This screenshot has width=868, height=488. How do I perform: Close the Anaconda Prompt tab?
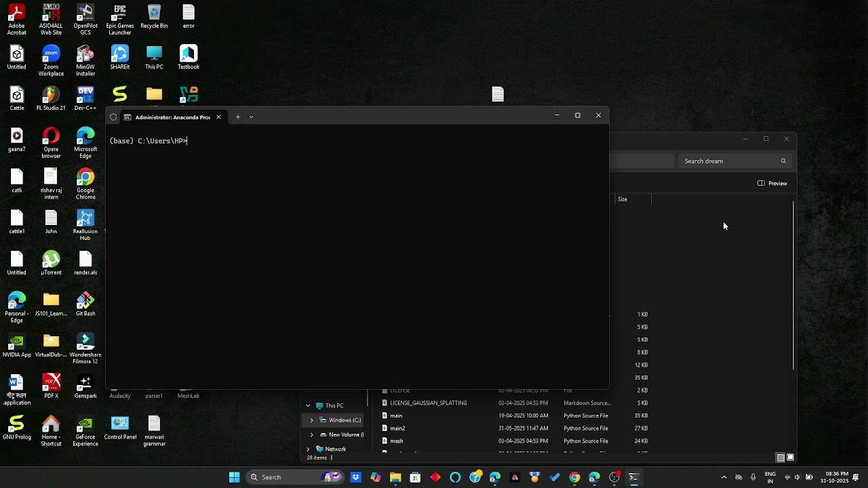click(218, 117)
